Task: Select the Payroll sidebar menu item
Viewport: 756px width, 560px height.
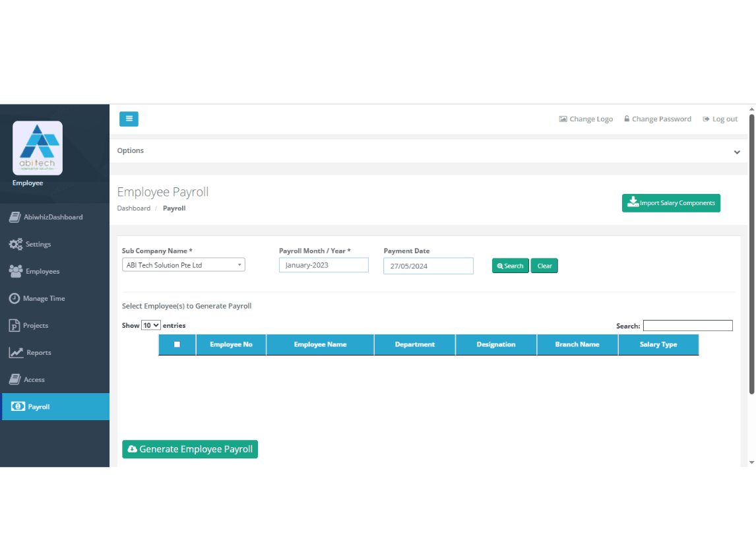Action: click(x=38, y=407)
